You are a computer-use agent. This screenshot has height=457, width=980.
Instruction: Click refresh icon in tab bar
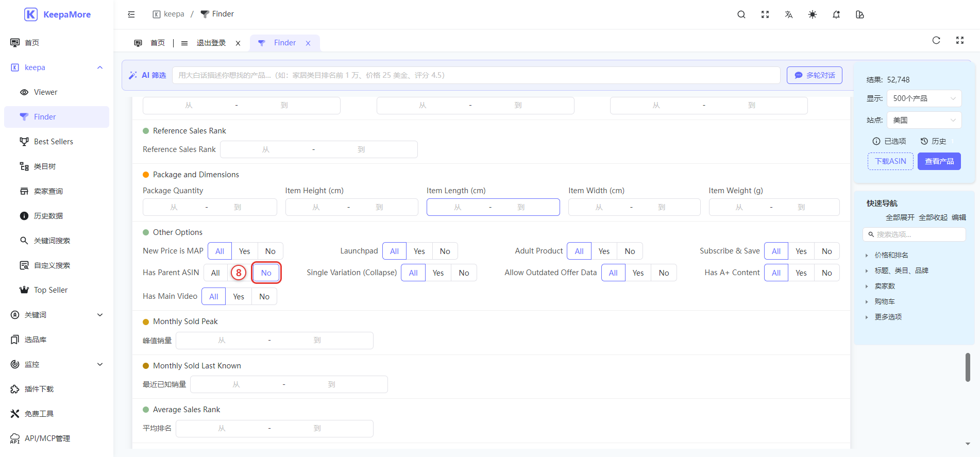(x=936, y=40)
